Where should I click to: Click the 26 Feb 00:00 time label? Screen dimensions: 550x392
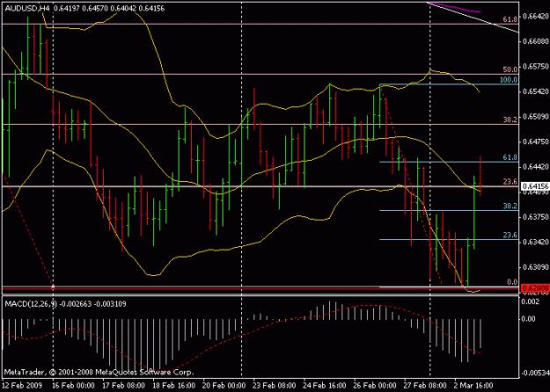point(375,385)
